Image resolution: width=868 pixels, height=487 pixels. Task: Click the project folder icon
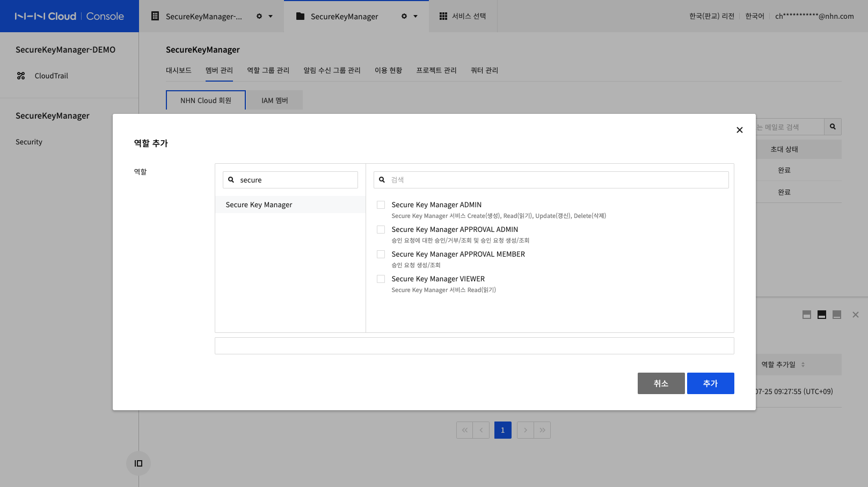point(301,16)
